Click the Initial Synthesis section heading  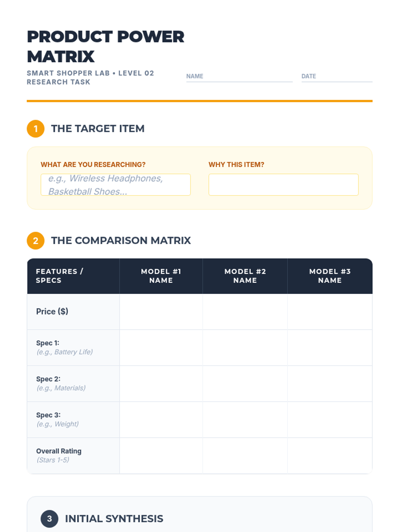click(114, 519)
